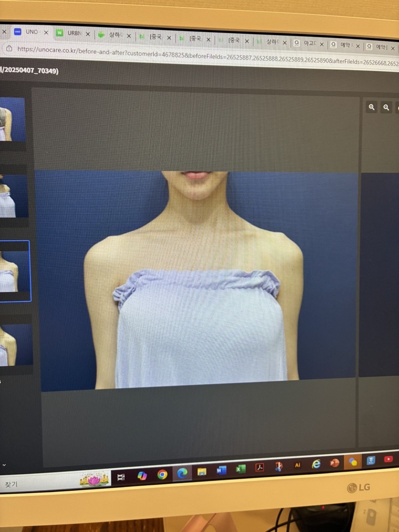Viewport: 399px width, 532px height.
Task: Launch Microsoft Word from the taskbar
Action: tap(221, 470)
